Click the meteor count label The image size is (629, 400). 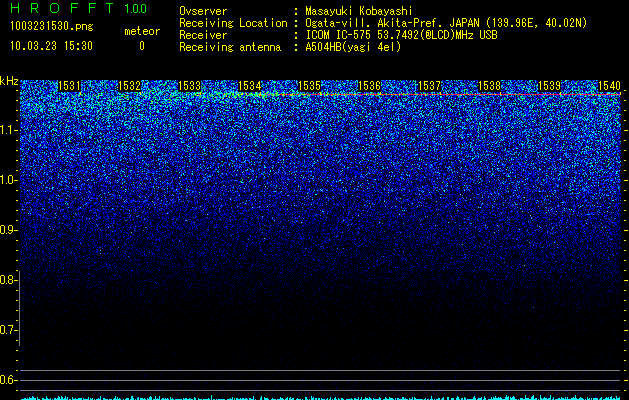pos(142,31)
